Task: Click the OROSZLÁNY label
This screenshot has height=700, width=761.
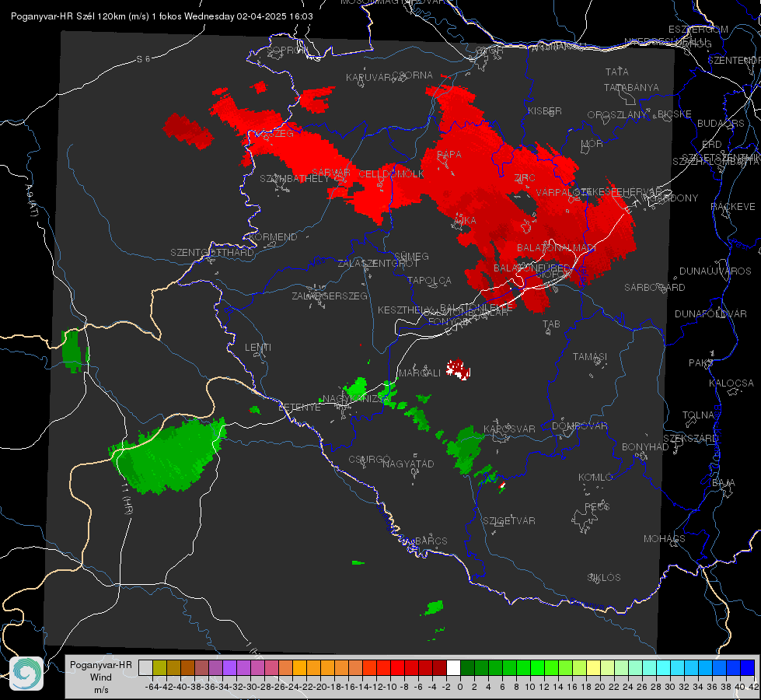Action: coord(617,115)
